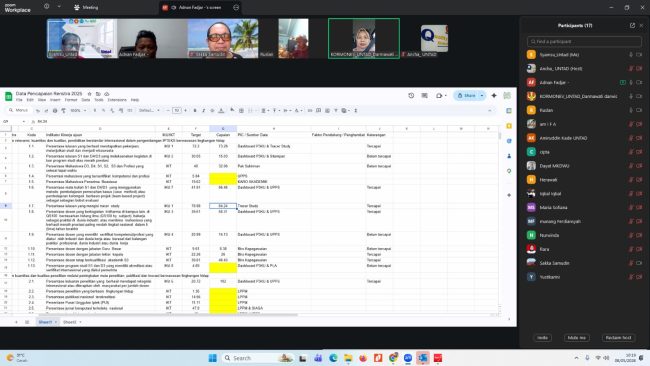The width and height of the screenshot is (650, 366).
Task: Open the text color picker
Action: (221, 111)
